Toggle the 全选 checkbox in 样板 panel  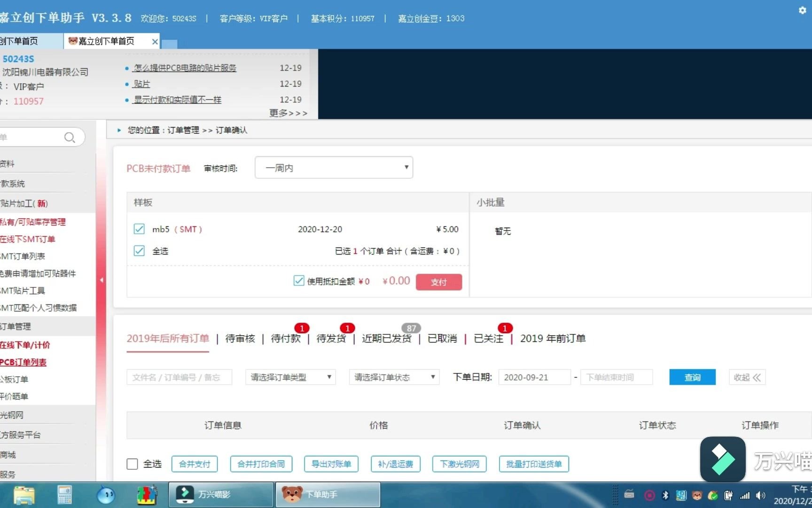(139, 251)
